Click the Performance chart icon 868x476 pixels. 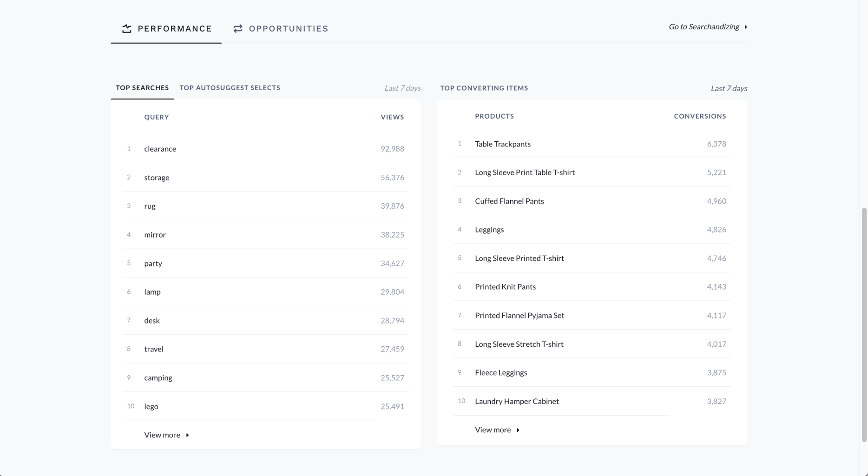[126, 29]
